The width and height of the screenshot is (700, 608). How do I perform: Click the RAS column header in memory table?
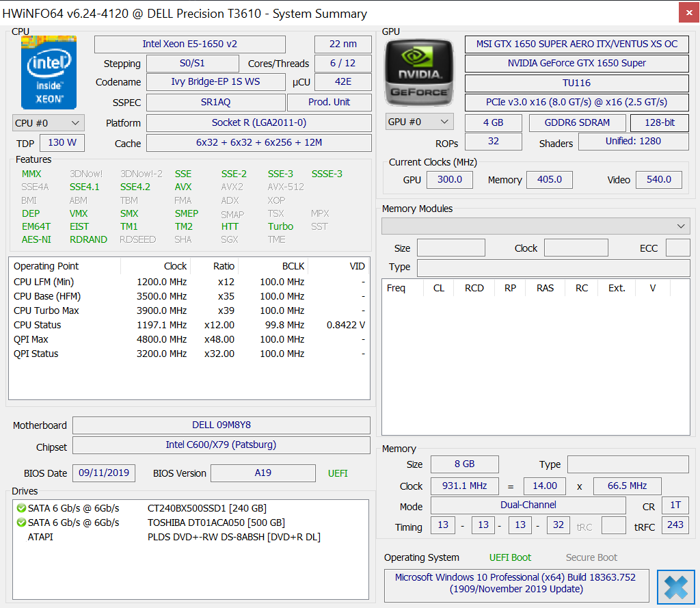tap(545, 288)
